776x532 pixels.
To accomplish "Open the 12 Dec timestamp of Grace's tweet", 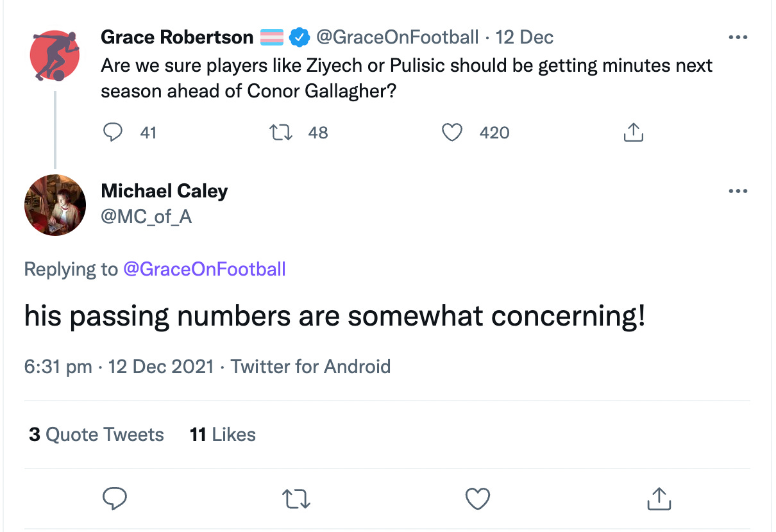I will click(x=525, y=38).
